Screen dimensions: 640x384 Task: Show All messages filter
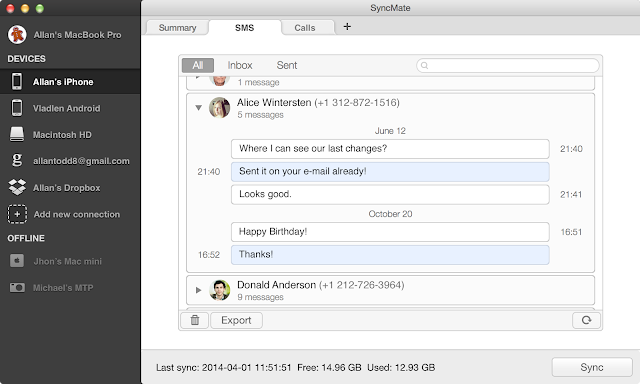(198, 65)
